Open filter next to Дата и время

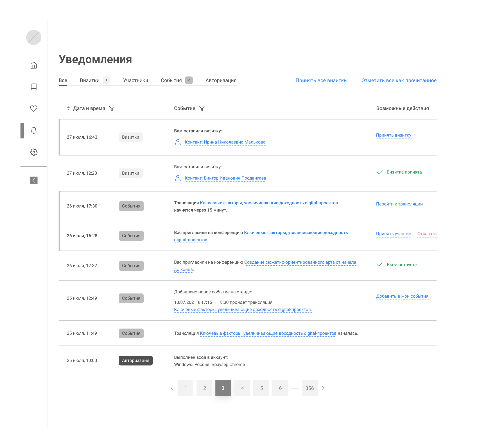click(x=112, y=108)
